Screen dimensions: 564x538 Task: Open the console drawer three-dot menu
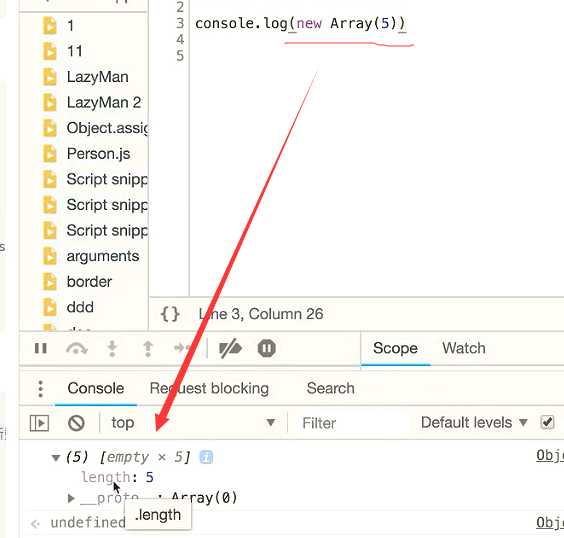pyautogui.click(x=41, y=389)
